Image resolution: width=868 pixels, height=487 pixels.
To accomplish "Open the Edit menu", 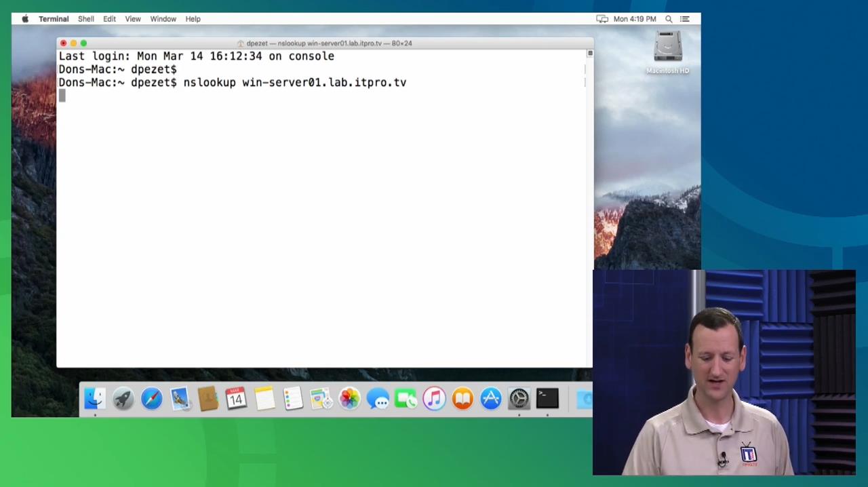I will 109,19.
